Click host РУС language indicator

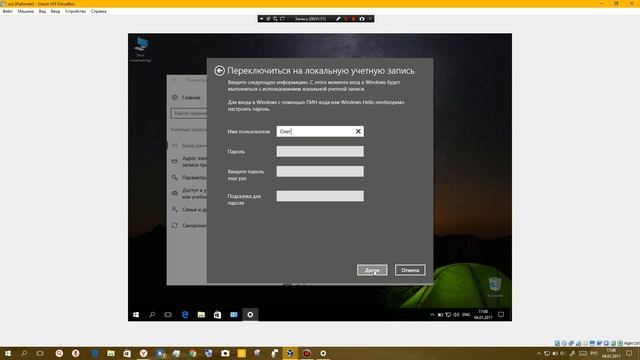[594, 353]
